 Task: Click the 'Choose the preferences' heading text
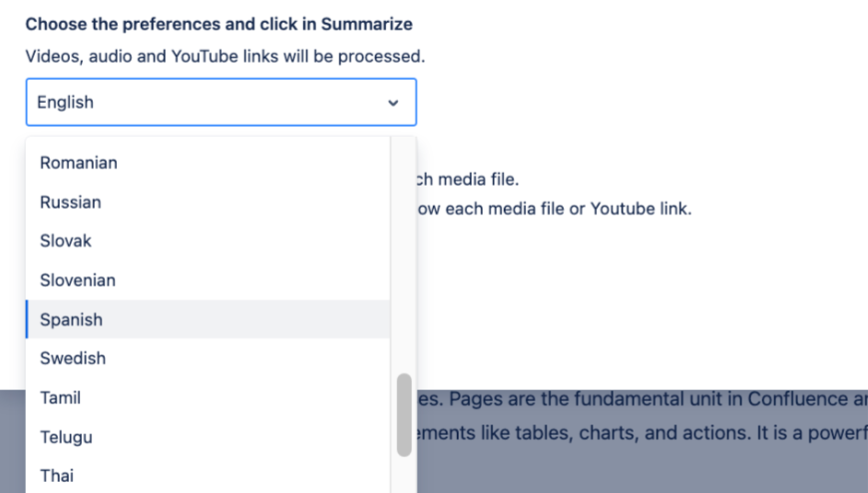pyautogui.click(x=219, y=24)
